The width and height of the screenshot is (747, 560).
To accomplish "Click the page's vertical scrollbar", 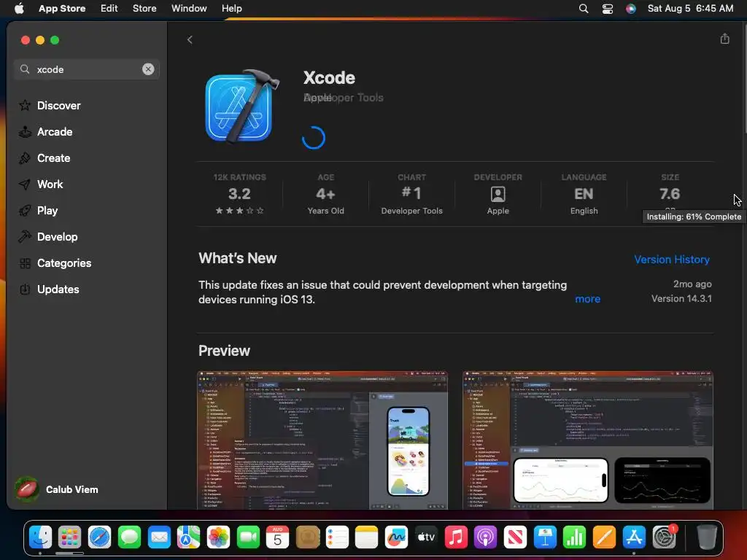I will pyautogui.click(x=745, y=78).
